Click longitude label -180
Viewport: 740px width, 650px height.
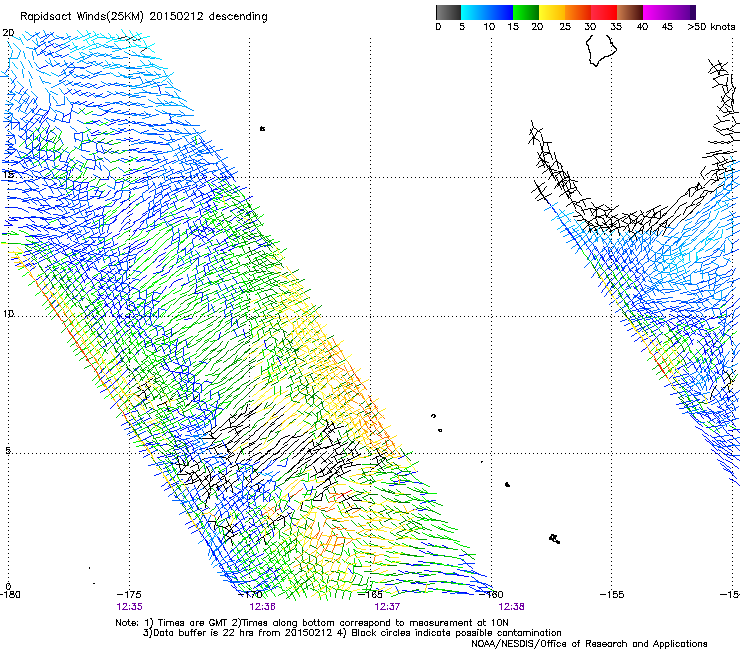click(10, 594)
